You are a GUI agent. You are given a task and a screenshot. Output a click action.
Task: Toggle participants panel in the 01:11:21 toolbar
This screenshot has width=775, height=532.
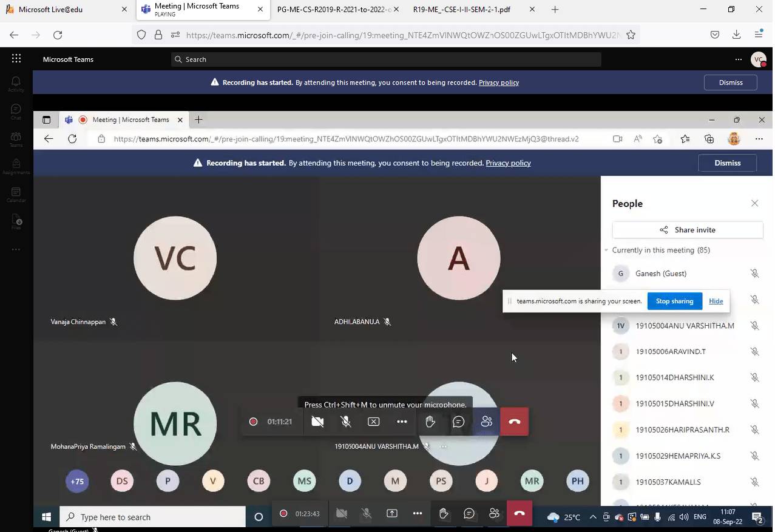coord(487,422)
